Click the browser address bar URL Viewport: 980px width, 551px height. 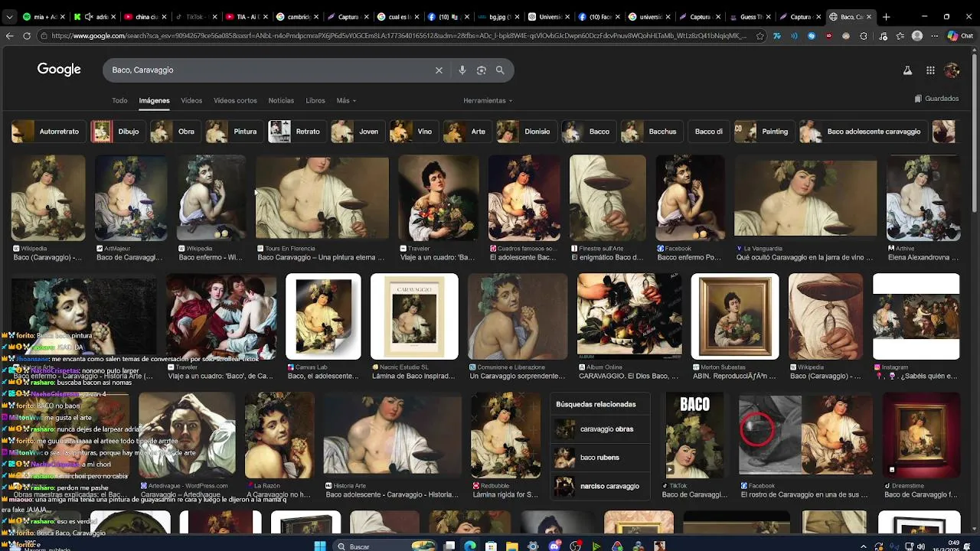[398, 36]
